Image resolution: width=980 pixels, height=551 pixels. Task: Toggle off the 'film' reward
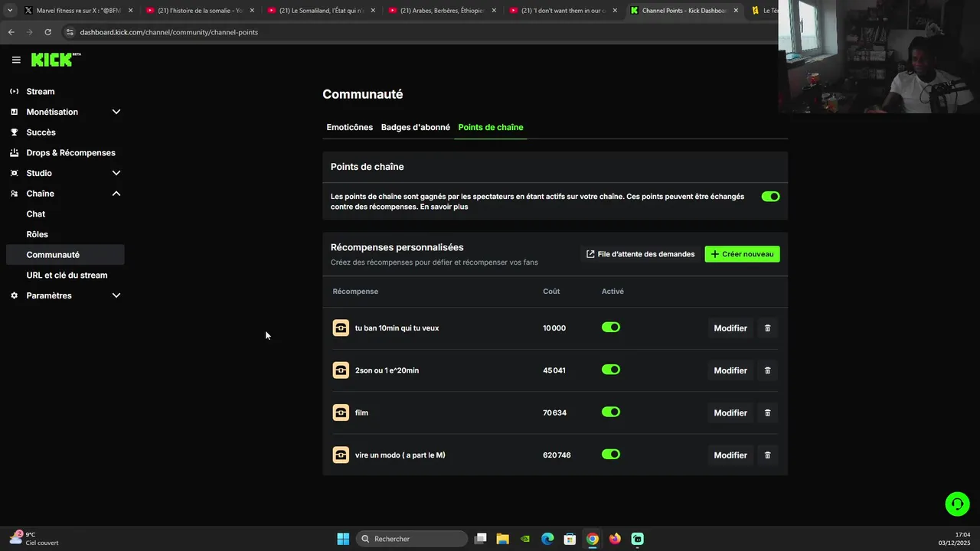click(x=610, y=412)
